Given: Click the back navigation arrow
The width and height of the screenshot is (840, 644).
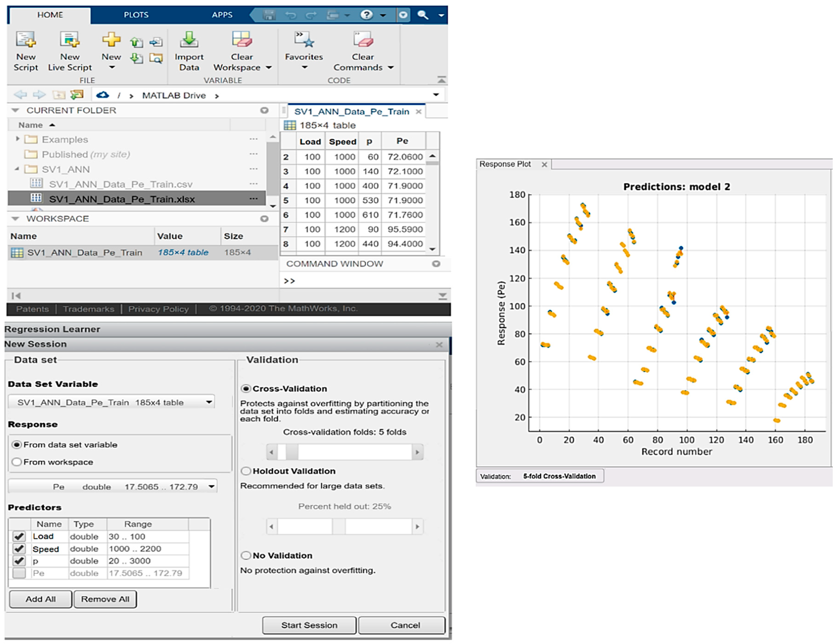Looking at the screenshot, I should tap(20, 95).
